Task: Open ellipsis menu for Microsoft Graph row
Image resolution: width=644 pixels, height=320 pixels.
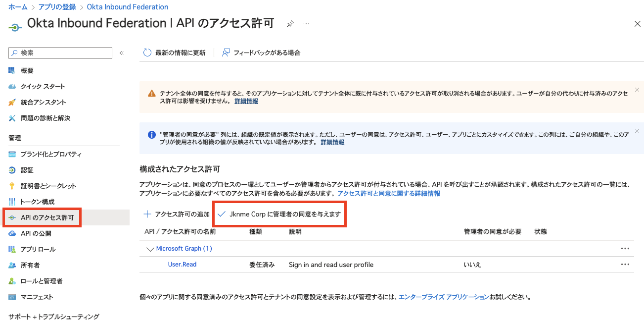Action: point(625,249)
